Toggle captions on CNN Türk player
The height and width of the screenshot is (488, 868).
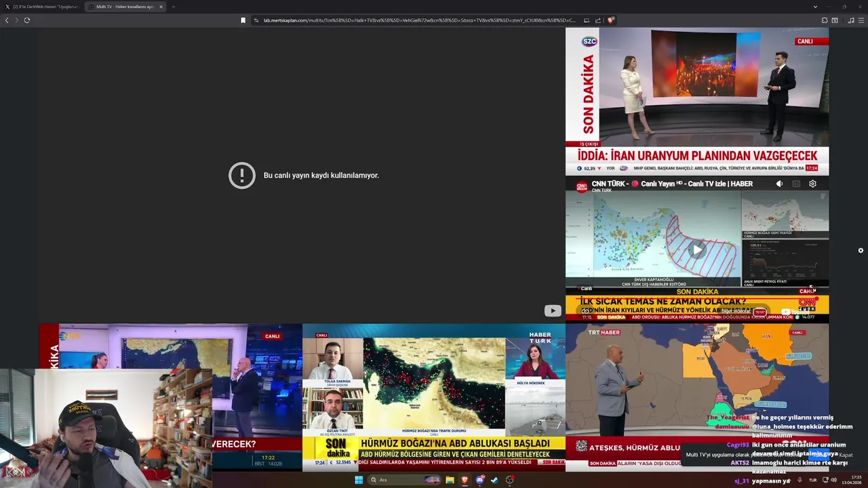coord(796,184)
